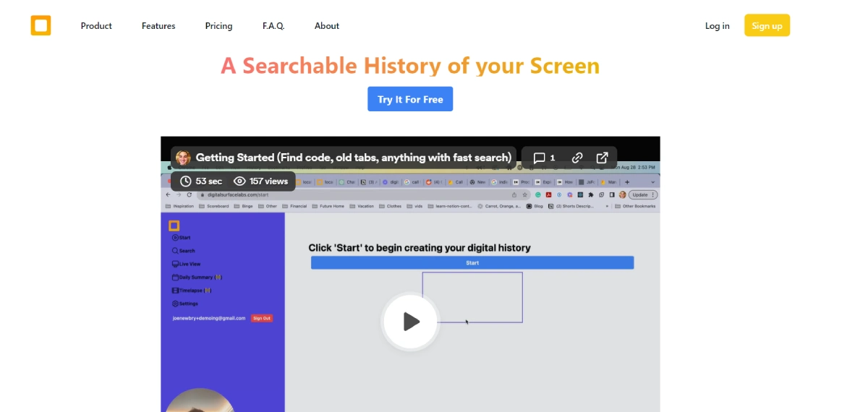Viewport: 868px width, 412px height.
Task: Go to the Features section
Action: click(x=158, y=26)
